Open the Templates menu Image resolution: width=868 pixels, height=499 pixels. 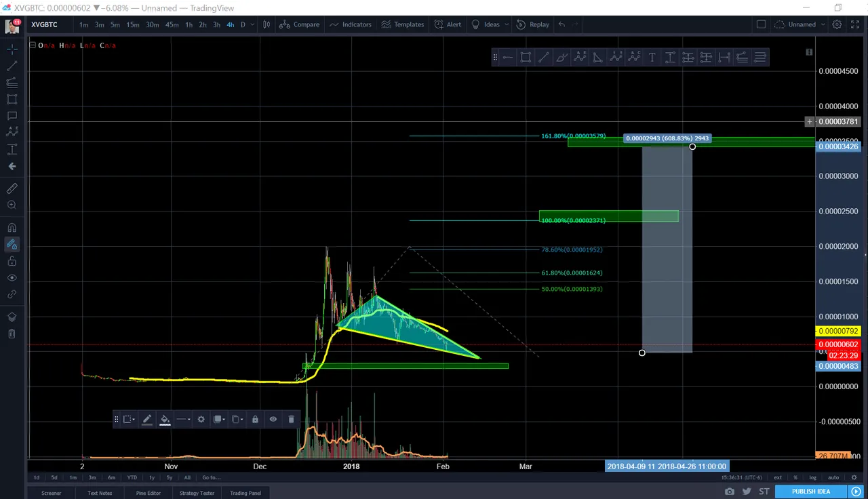402,24
